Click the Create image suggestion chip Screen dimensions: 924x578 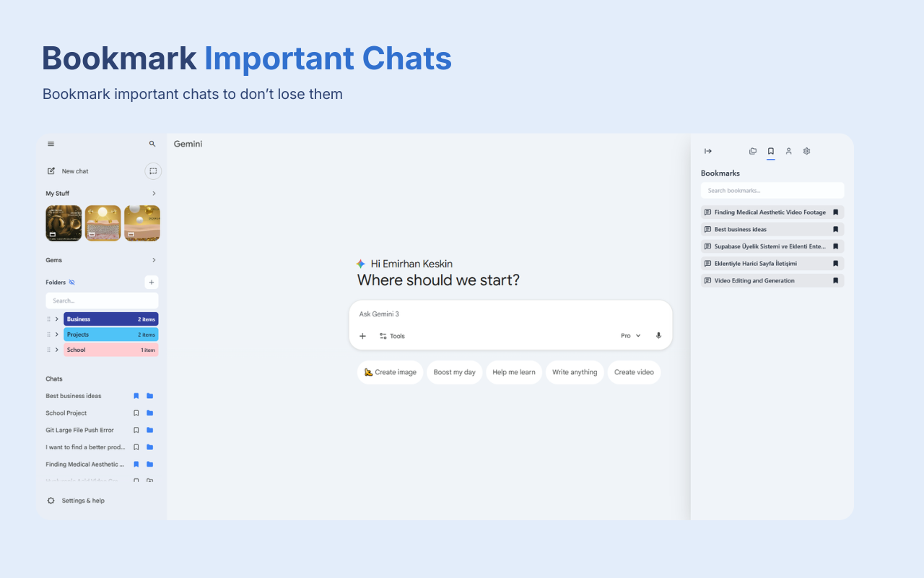[x=390, y=372]
